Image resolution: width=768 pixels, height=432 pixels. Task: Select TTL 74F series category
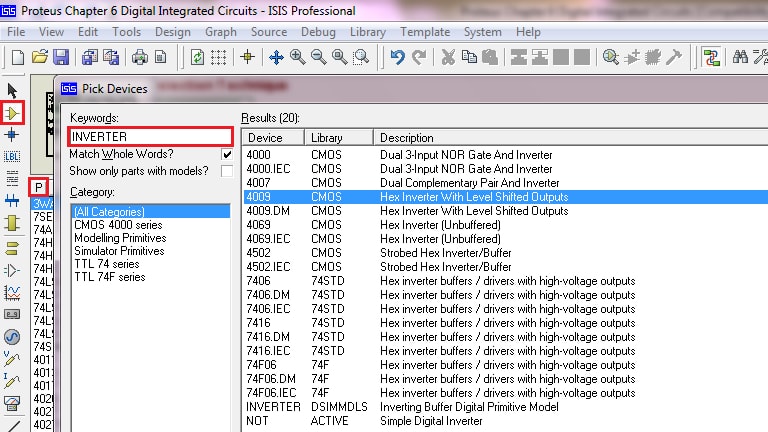[x=110, y=277]
